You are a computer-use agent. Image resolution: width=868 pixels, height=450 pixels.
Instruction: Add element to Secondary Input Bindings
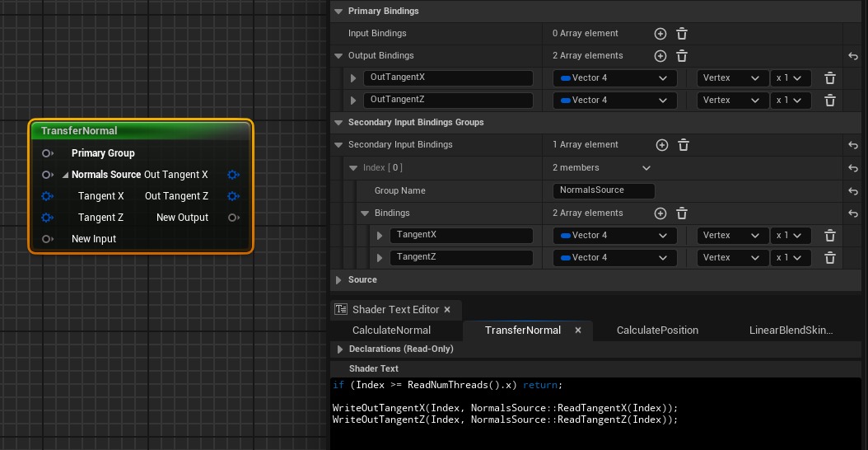[x=661, y=145]
